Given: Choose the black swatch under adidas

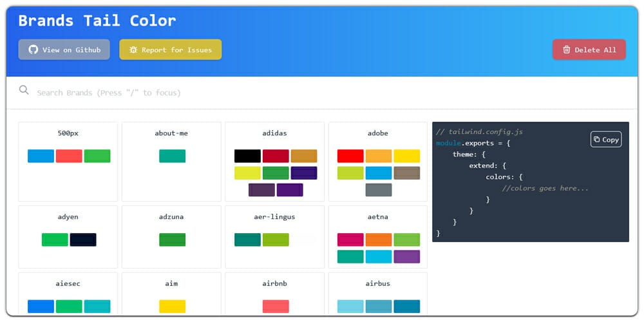Looking at the screenshot, I should [247, 156].
